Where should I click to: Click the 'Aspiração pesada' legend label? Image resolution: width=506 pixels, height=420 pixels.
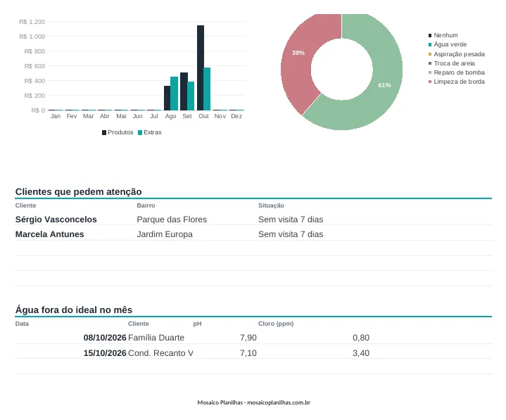[x=460, y=54]
